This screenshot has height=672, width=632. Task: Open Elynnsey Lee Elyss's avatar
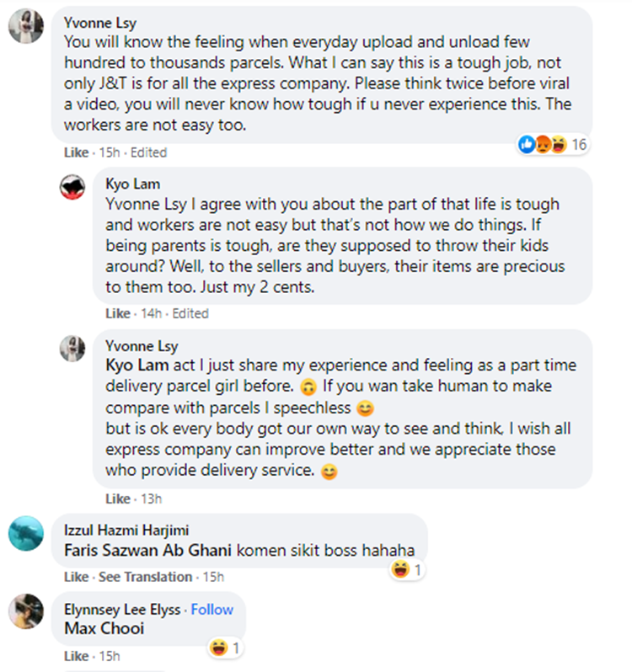coord(26,611)
